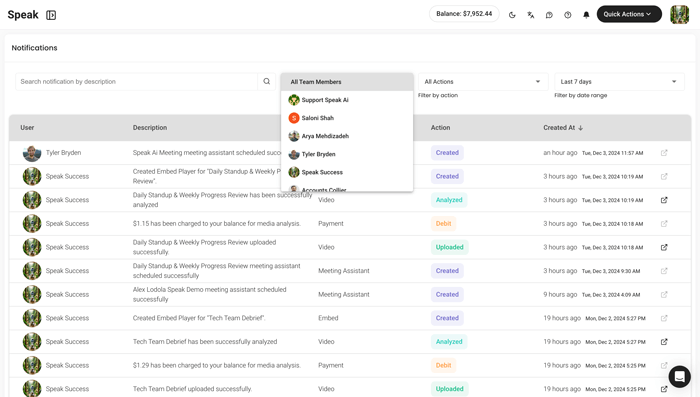
Task: Open link for Tech Team Debrief uploaded row
Action: pyautogui.click(x=664, y=389)
